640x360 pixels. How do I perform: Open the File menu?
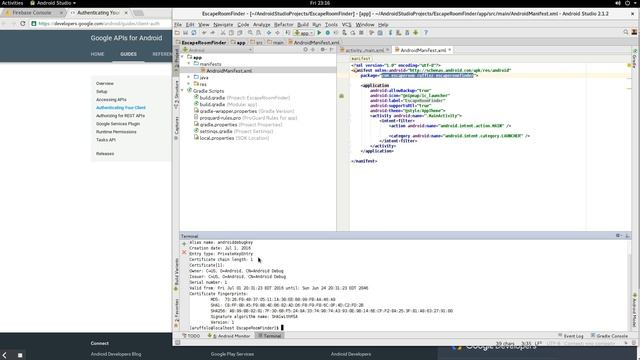[178, 24]
